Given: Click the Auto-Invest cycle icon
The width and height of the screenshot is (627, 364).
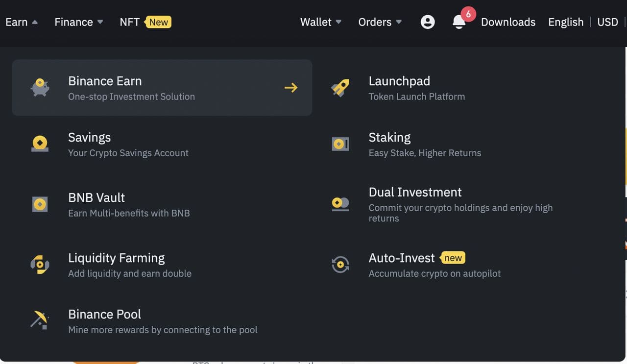Looking at the screenshot, I should pos(340,265).
